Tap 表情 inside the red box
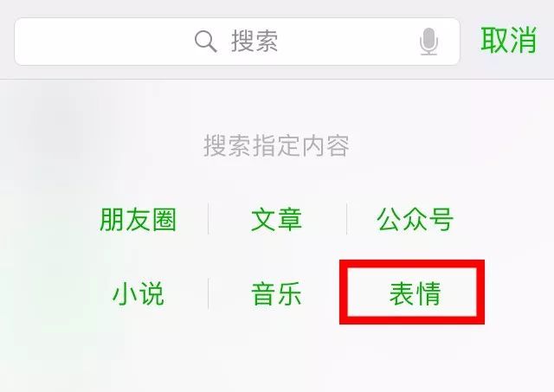 [415, 293]
